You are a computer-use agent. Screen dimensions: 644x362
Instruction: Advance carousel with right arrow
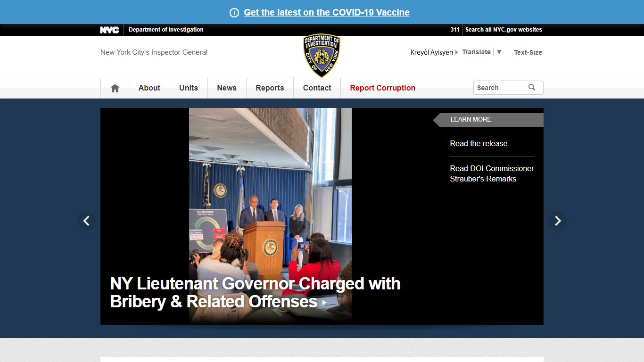point(557,221)
